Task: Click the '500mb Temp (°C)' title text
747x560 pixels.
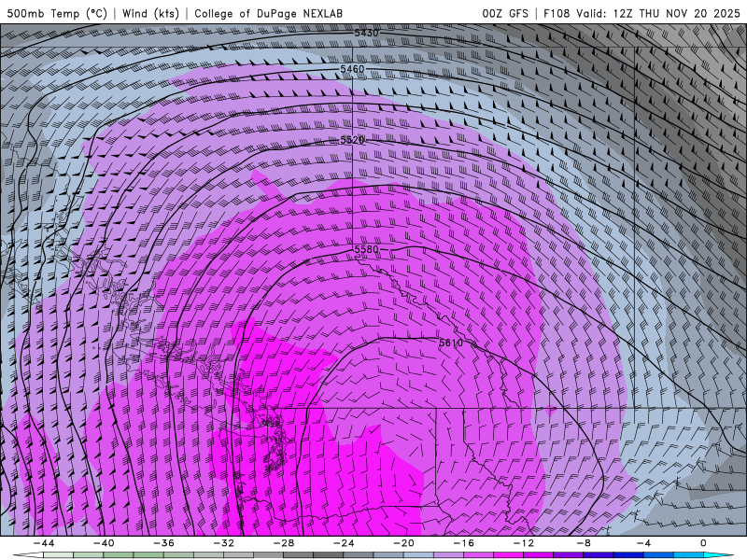Action: [57, 13]
